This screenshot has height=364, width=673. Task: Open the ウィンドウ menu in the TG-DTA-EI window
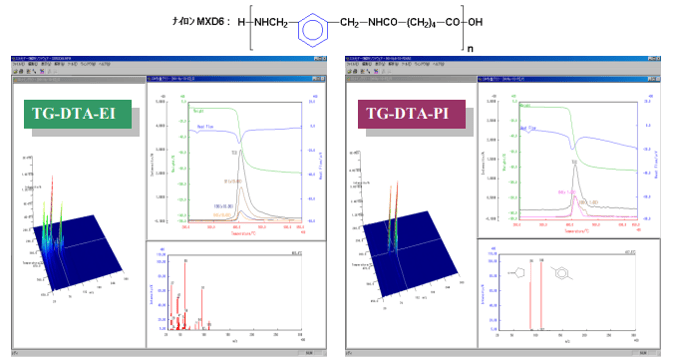pos(88,64)
